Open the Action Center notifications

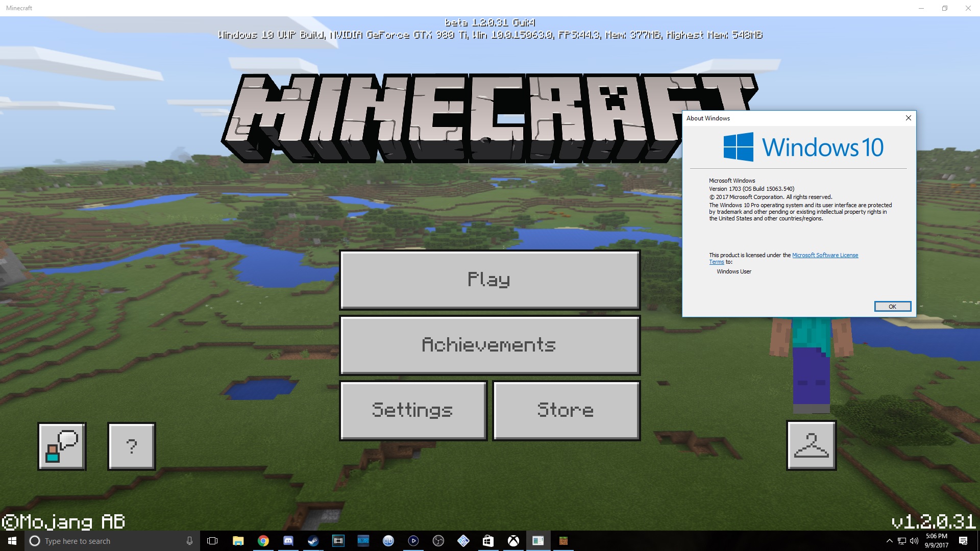[963, 541]
